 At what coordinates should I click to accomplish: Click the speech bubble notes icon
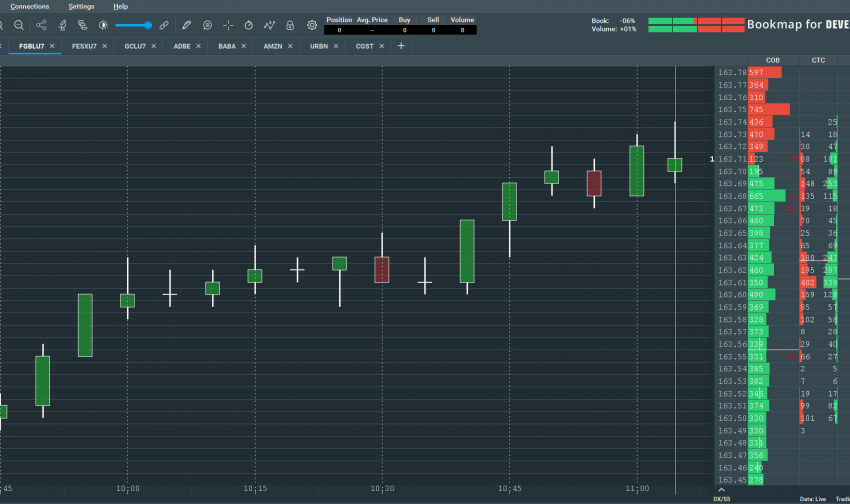[207, 25]
